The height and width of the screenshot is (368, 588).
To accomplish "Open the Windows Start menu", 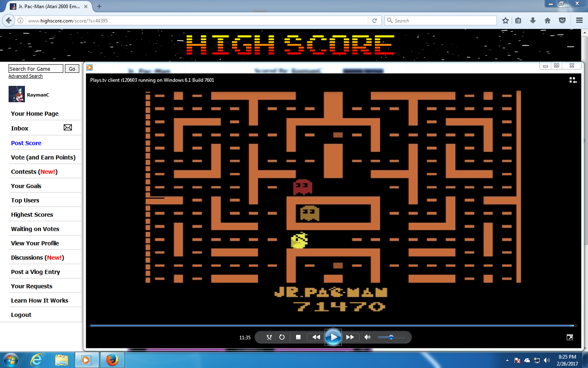I will click(x=11, y=360).
